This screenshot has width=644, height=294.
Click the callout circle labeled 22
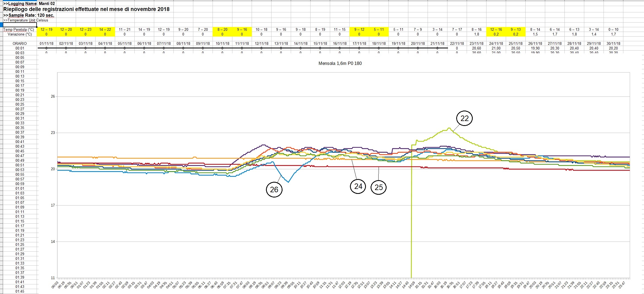(x=464, y=118)
